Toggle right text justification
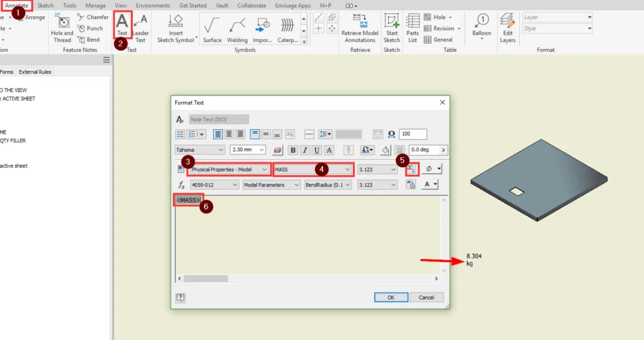644x340 pixels. coord(240,134)
